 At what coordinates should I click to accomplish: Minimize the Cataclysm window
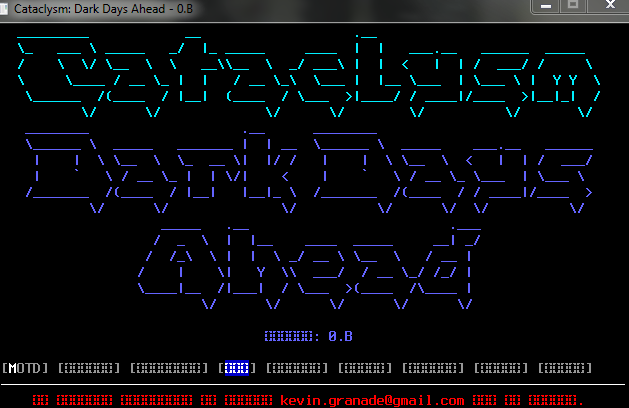tap(546, 6)
